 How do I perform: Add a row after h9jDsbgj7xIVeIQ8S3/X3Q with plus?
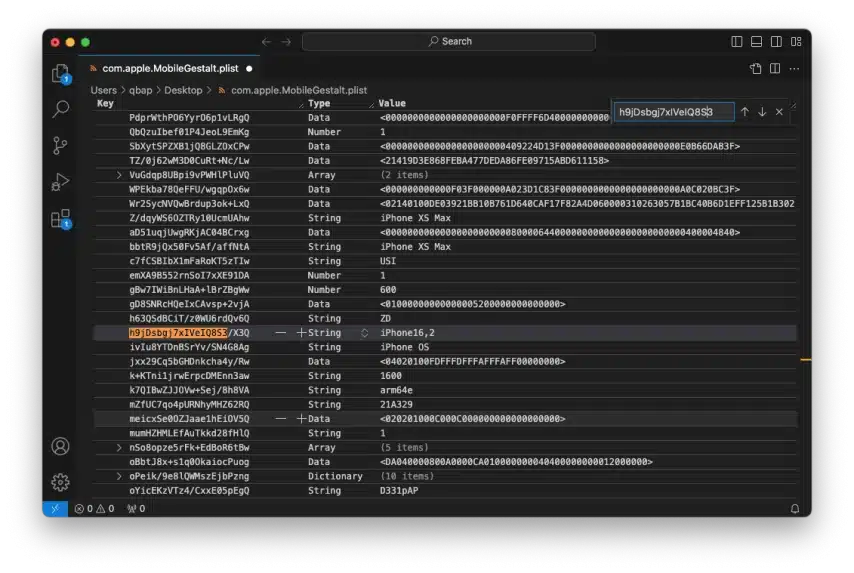point(301,332)
